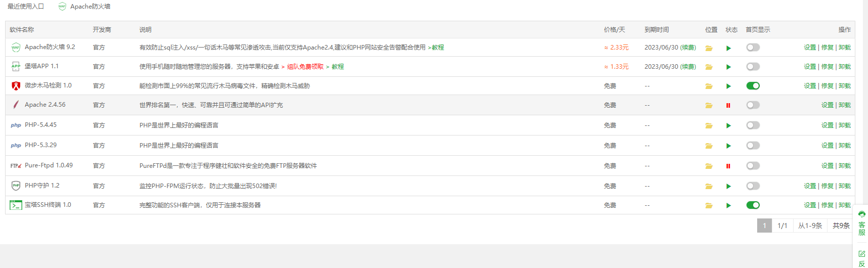868x268 pixels.
Task: Click the PHP守护 shield icon
Action: [16, 186]
